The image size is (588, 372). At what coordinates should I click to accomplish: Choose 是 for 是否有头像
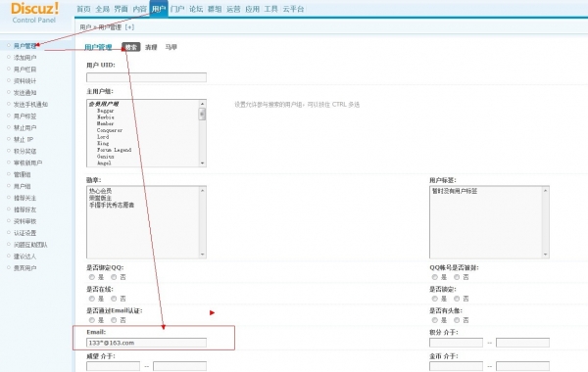434,320
